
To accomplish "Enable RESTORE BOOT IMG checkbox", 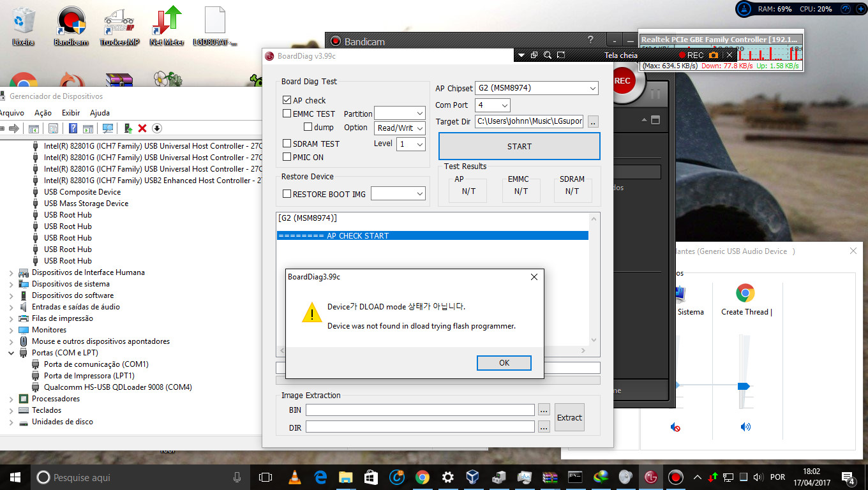I will click(x=287, y=194).
